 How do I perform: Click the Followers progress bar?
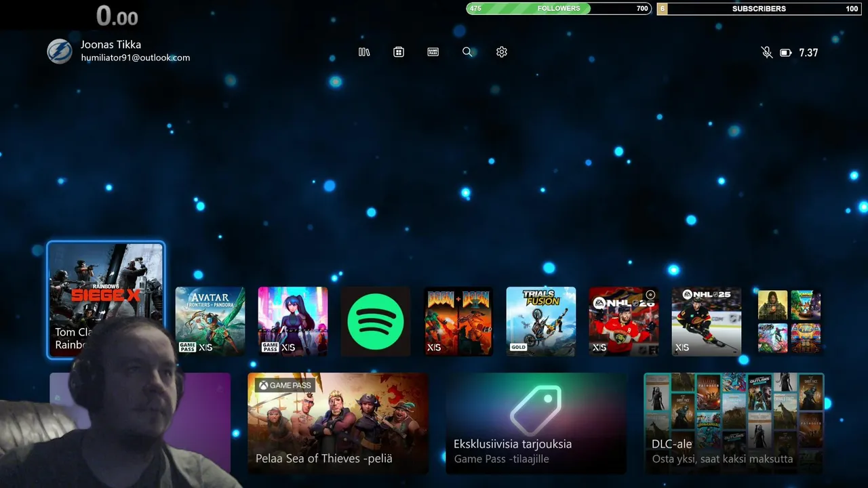pyautogui.click(x=559, y=9)
